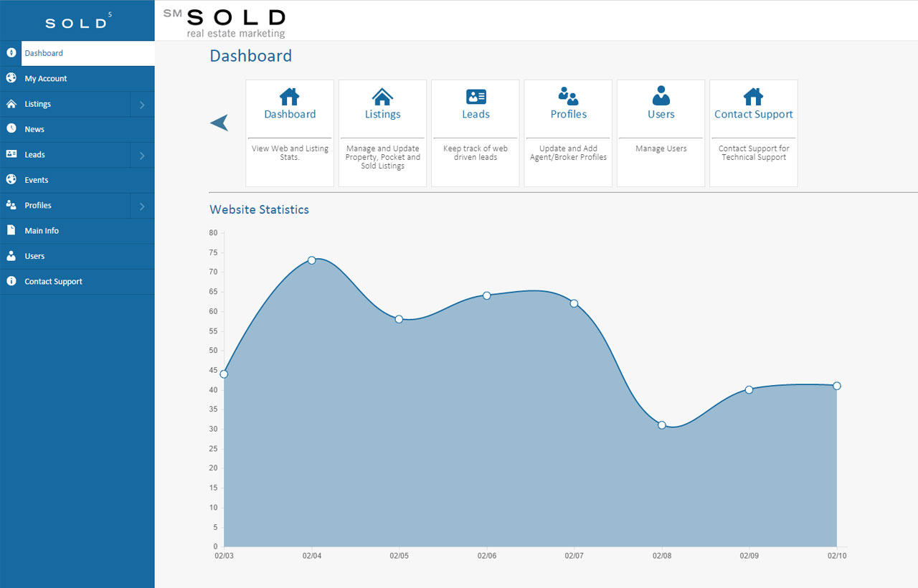
Task: Open the Listings tile link
Action: point(382,115)
